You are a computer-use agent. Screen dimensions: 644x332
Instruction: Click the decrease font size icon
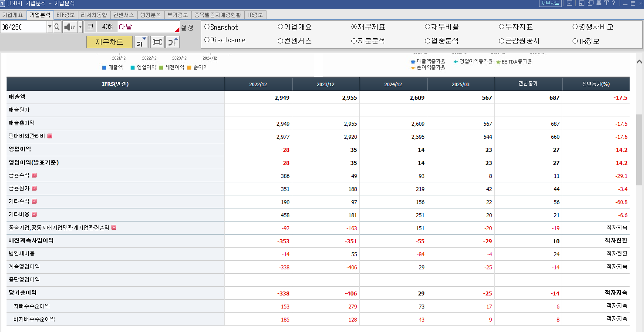tap(141, 42)
